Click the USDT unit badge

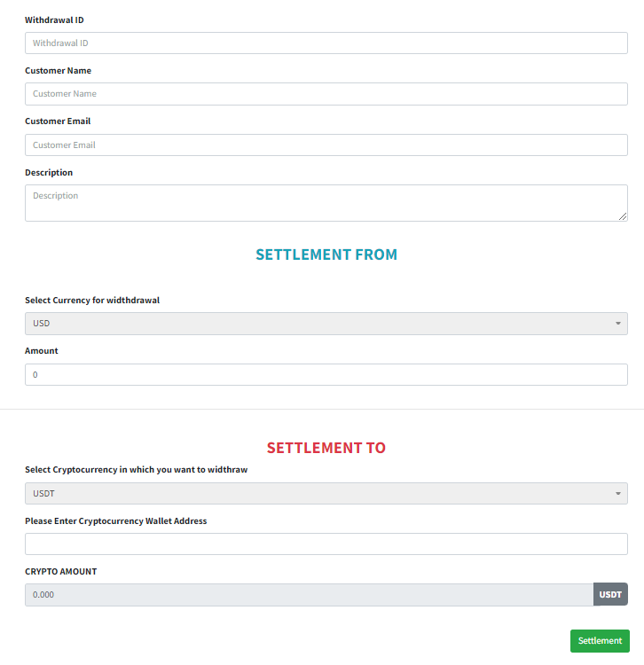point(610,595)
